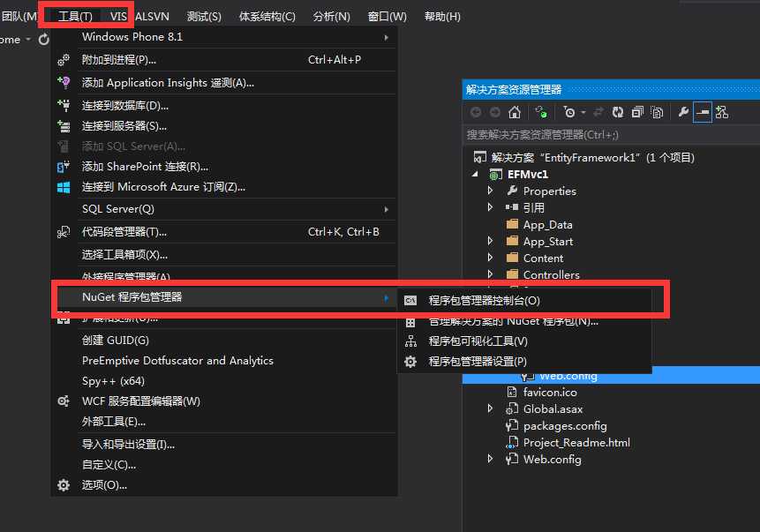This screenshot has height=532, width=760.
Task: Expand the SQL Server(Q) submenu
Action: pos(224,209)
